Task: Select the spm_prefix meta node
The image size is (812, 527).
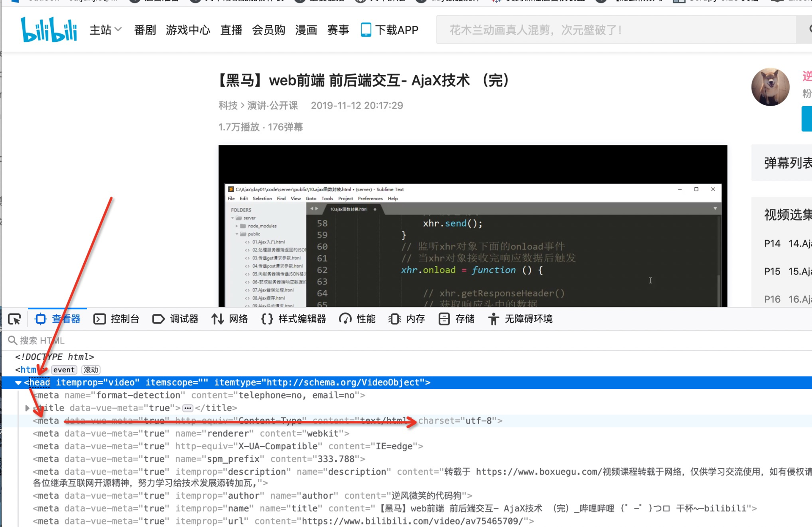Action: tap(199, 459)
